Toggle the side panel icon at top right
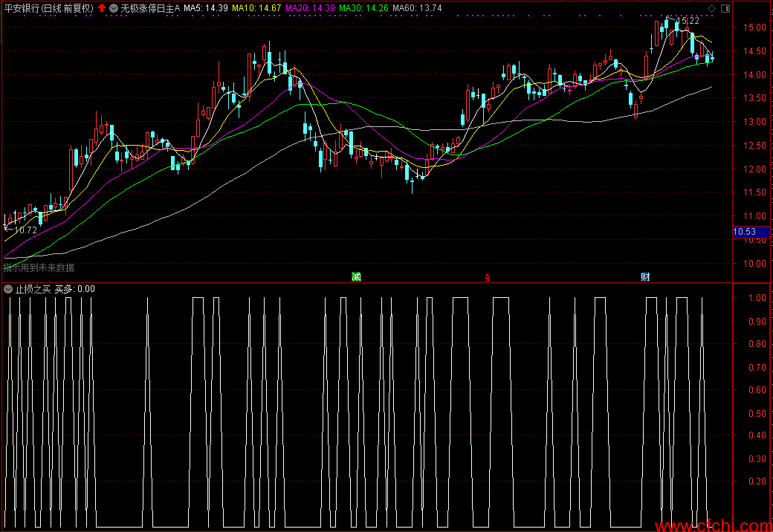The image size is (773, 532). coord(725,8)
